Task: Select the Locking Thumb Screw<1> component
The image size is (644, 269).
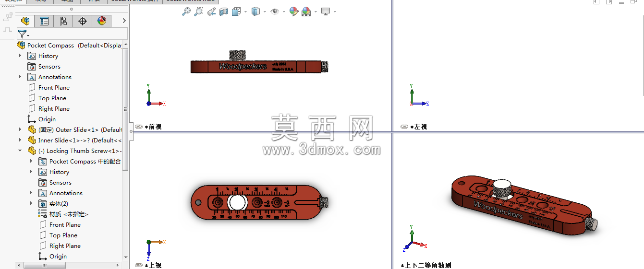Action: coord(74,151)
